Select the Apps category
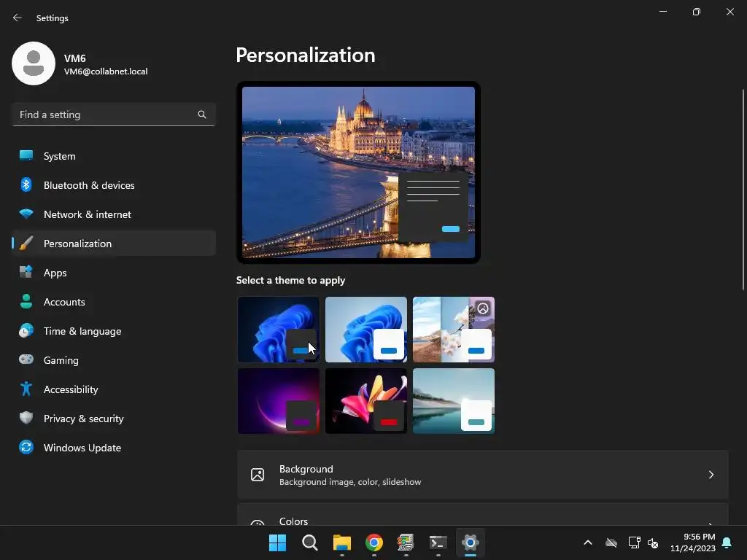The image size is (747, 560). coord(114,273)
